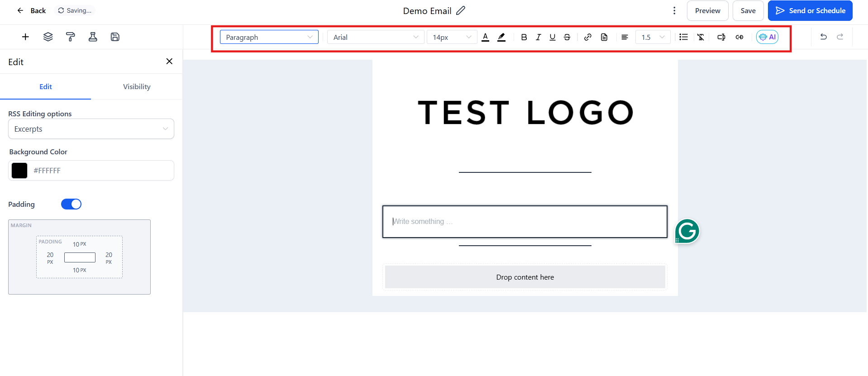868x376 pixels.
Task: Open the Arial font family dropdown
Action: [375, 37]
